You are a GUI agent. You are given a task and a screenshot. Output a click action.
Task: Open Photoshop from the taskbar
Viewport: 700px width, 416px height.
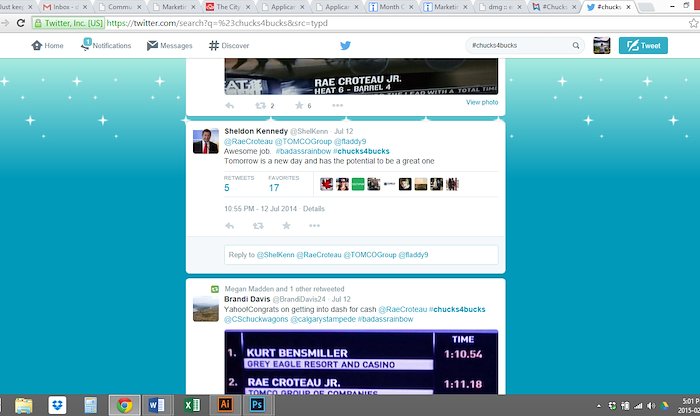click(257, 405)
